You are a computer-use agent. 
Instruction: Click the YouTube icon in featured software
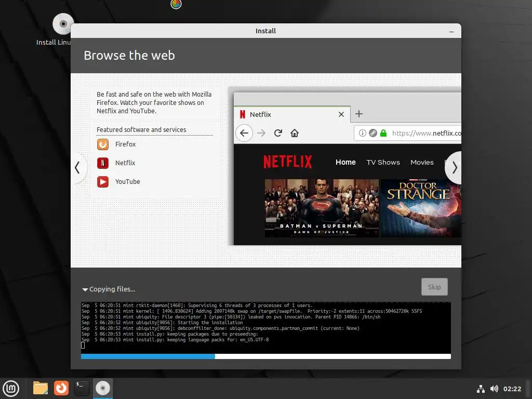[103, 181]
